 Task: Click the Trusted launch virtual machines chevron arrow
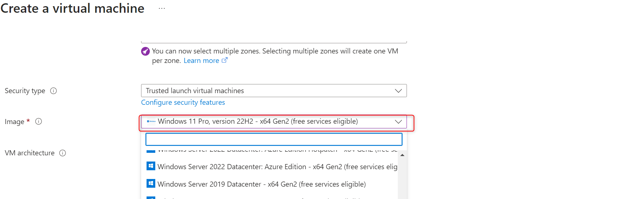tap(398, 91)
